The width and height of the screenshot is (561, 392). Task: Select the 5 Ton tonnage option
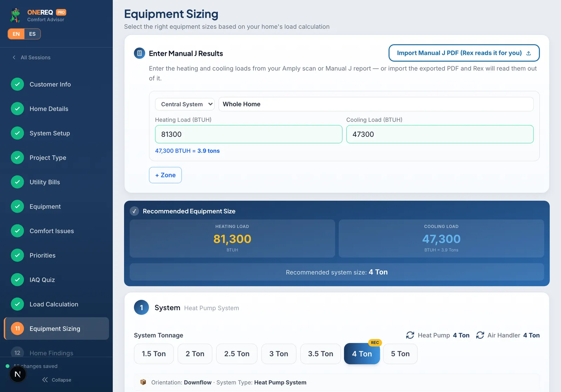point(400,354)
